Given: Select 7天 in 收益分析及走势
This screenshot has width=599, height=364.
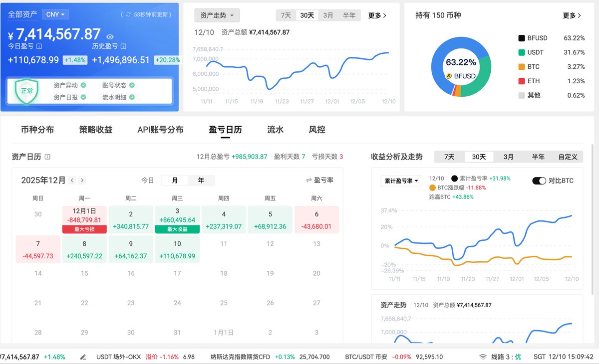Looking at the screenshot, I should [x=449, y=157].
